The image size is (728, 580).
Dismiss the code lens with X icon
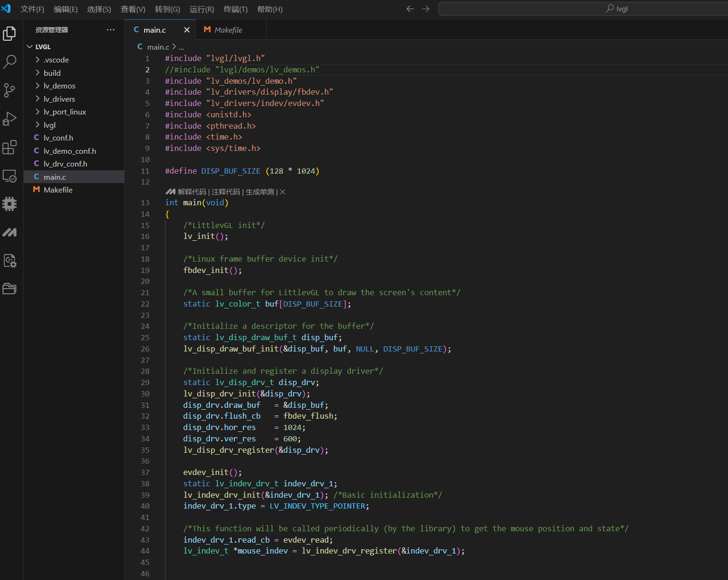point(282,192)
